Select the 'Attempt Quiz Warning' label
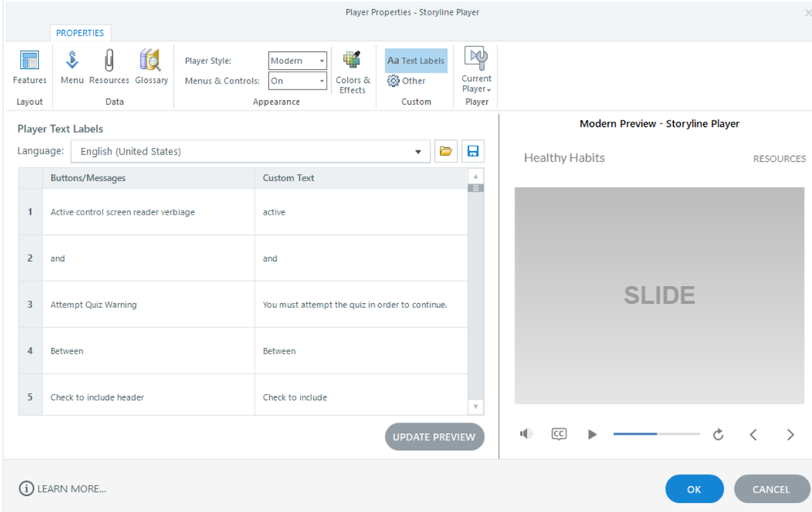 93,305
